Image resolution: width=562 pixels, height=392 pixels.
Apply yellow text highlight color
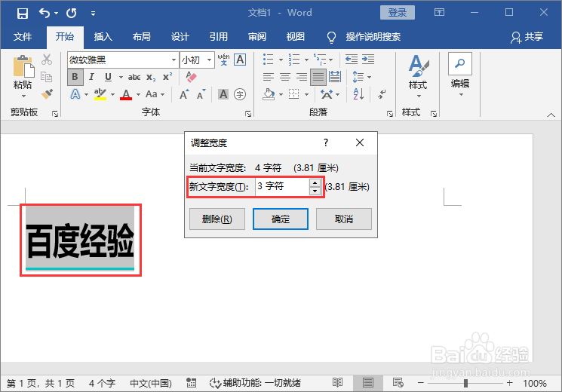tap(100, 94)
